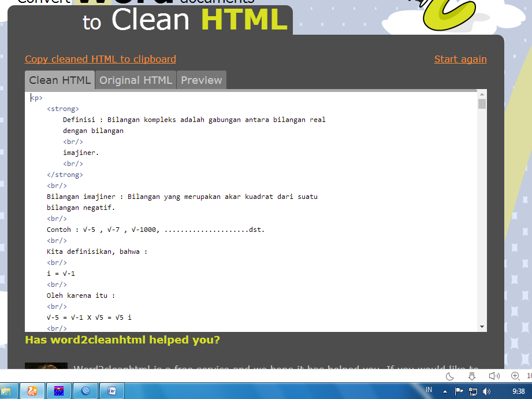Click the '√-5 = √-1 X √5 = √5 i' line
Image resolution: width=532 pixels, height=399 pixels.
click(x=89, y=317)
